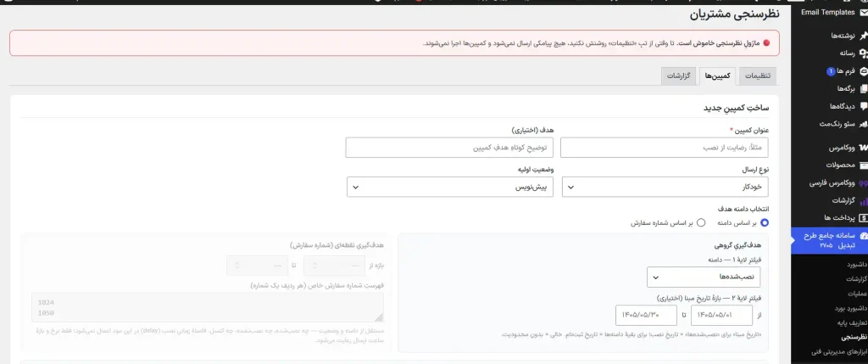
Task: Click the انتخاب دامنه هدف label
Action: point(742,209)
